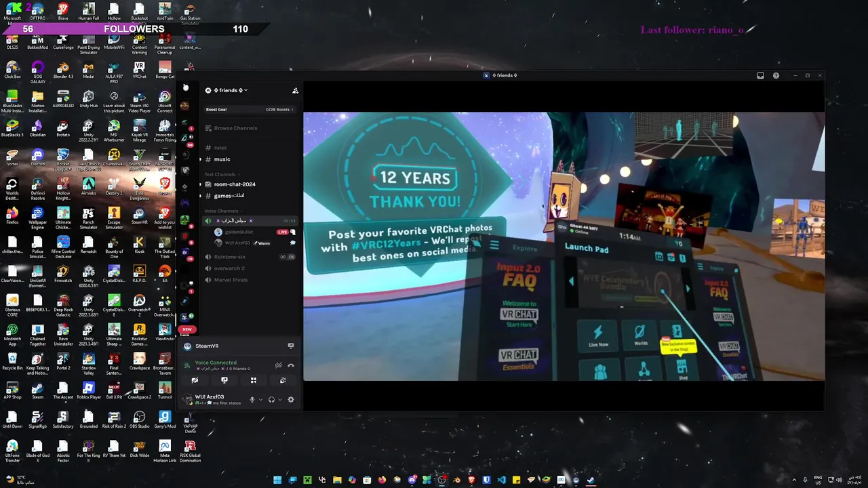Join the overwatch 2 voice channel

[249, 268]
